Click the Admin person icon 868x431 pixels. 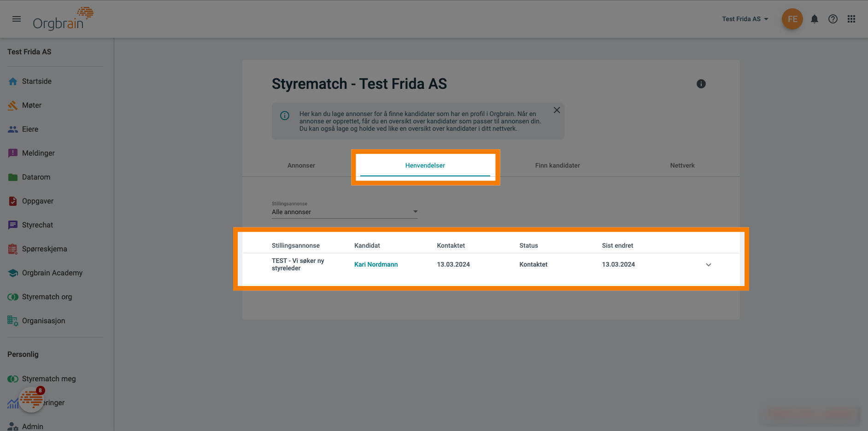point(13,427)
